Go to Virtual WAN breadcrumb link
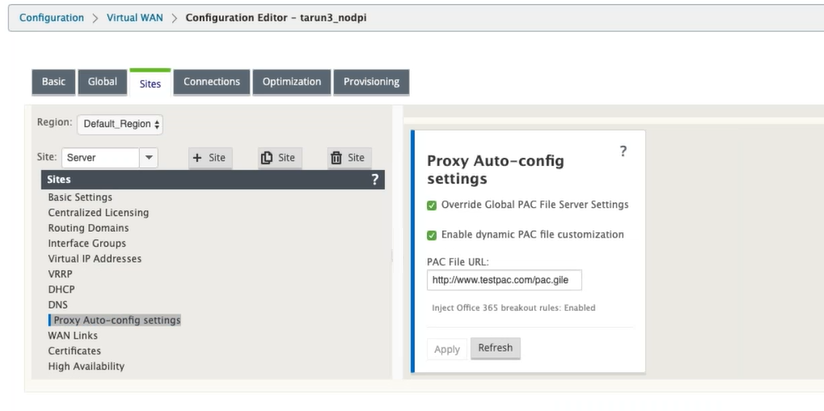 tap(135, 18)
